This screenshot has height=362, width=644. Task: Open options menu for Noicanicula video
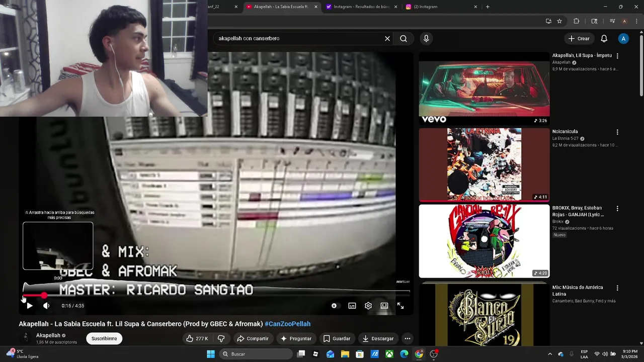(x=617, y=132)
